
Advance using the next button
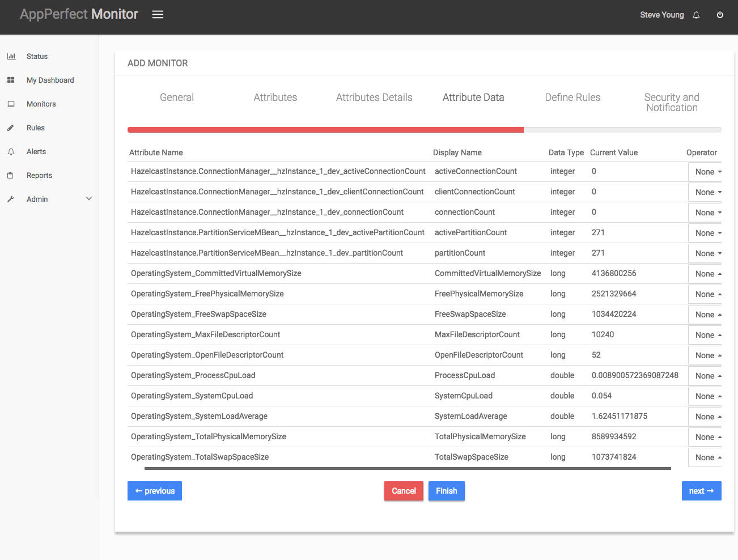(x=701, y=491)
